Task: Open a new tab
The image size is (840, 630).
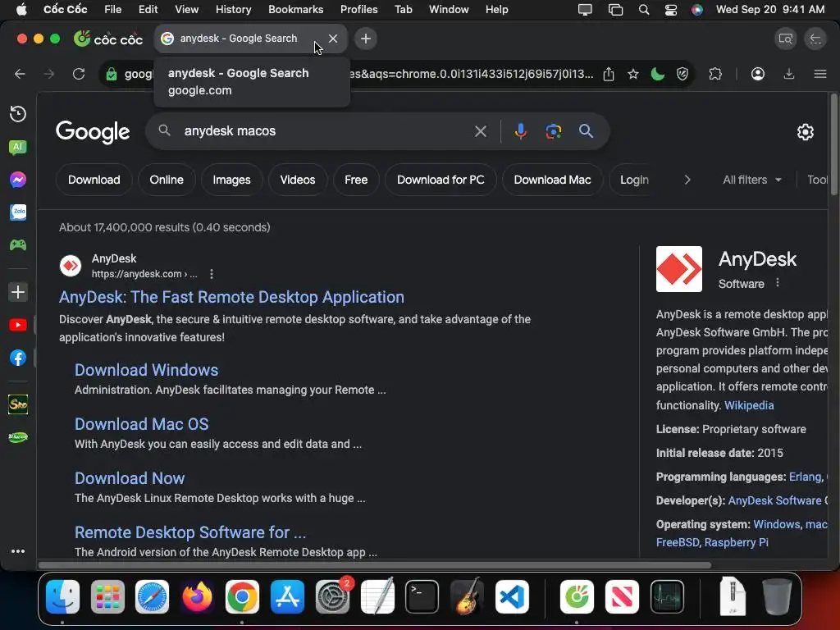Action: tap(365, 39)
